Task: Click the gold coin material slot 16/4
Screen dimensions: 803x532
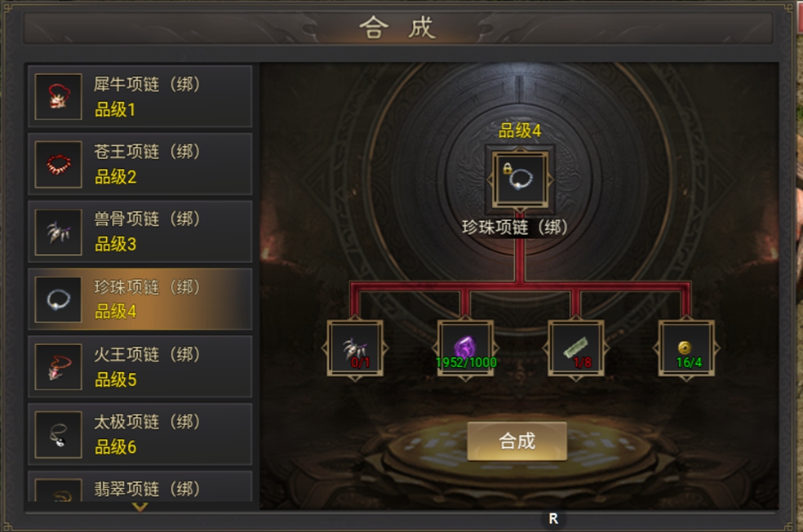Action: pos(685,348)
